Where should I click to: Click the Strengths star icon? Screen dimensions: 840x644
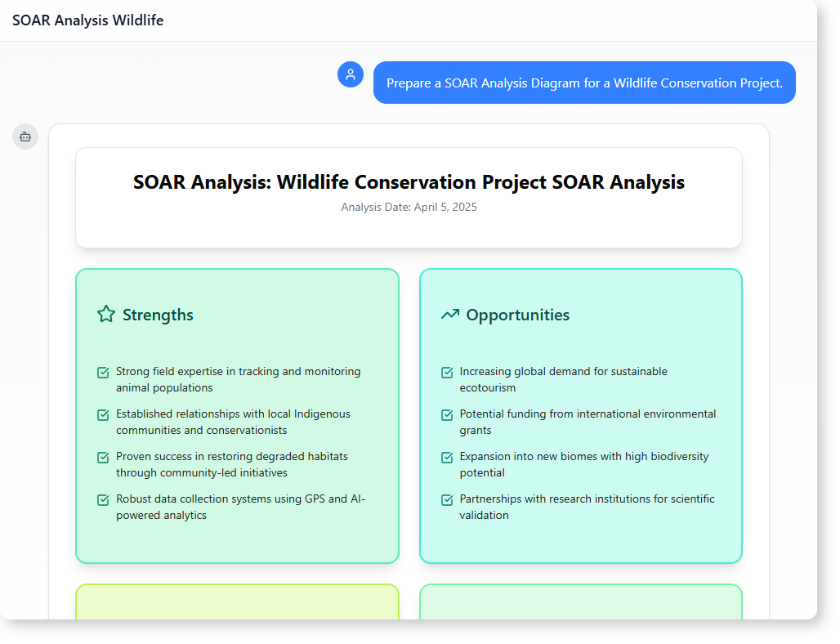106,315
